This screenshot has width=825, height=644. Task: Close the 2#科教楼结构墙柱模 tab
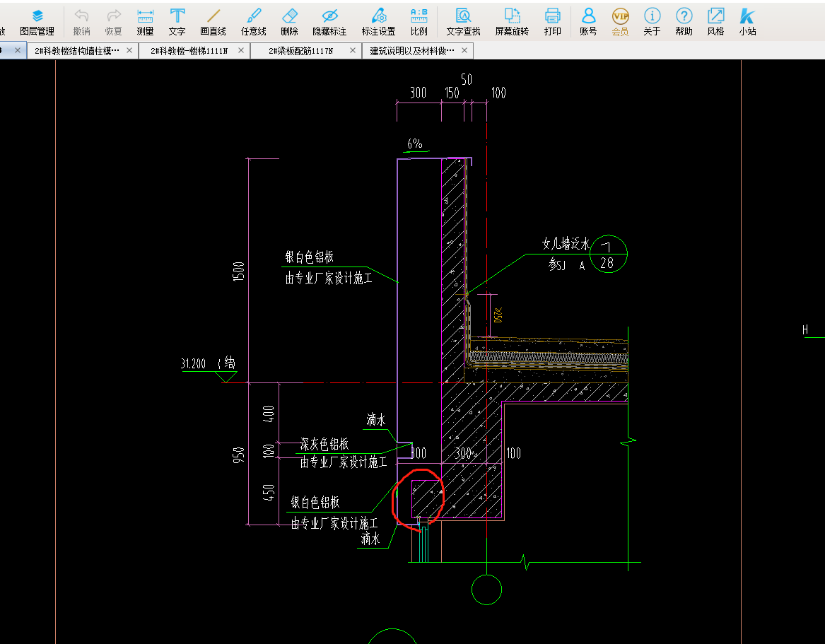pyautogui.click(x=129, y=50)
